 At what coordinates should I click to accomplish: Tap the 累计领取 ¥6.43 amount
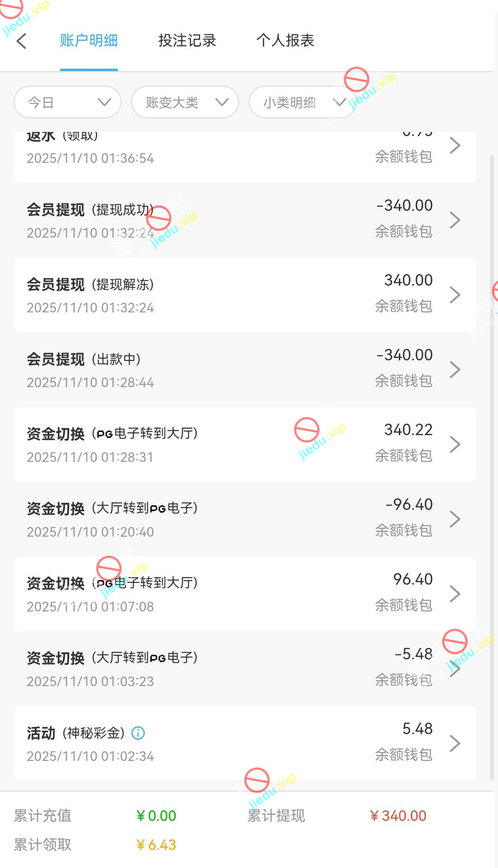pyautogui.click(x=156, y=845)
